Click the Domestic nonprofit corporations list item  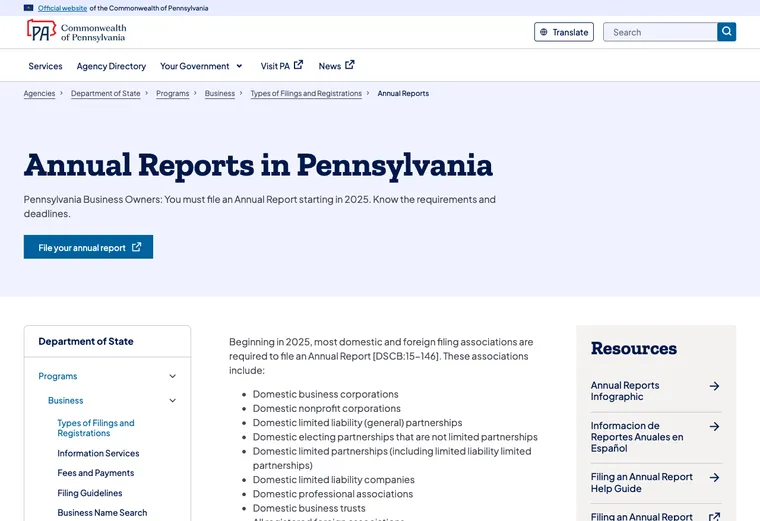click(x=327, y=408)
